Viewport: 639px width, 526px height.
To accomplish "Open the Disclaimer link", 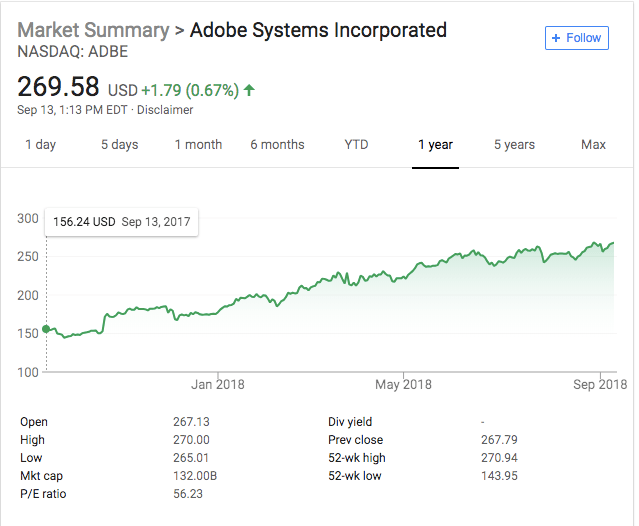I will click(165, 110).
